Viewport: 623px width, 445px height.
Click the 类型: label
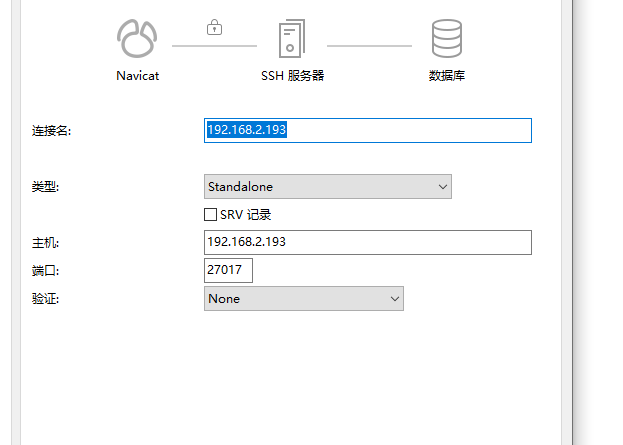[x=45, y=186]
